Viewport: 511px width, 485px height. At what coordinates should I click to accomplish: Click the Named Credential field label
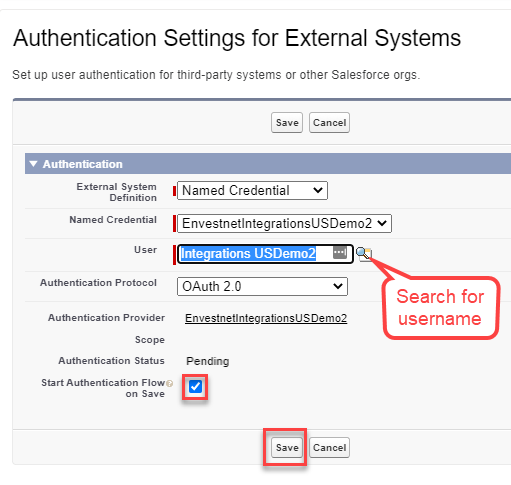pos(113,220)
